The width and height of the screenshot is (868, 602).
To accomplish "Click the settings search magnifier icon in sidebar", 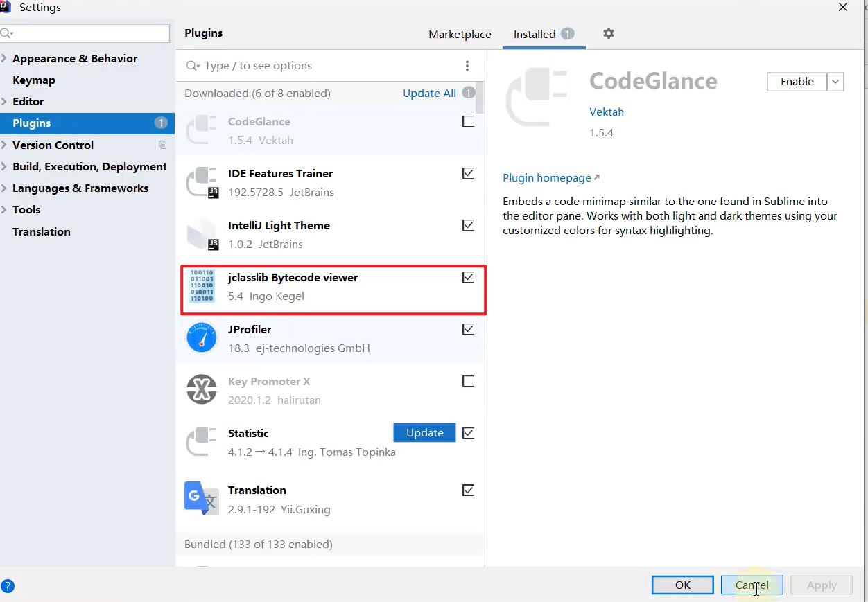I will [7, 33].
